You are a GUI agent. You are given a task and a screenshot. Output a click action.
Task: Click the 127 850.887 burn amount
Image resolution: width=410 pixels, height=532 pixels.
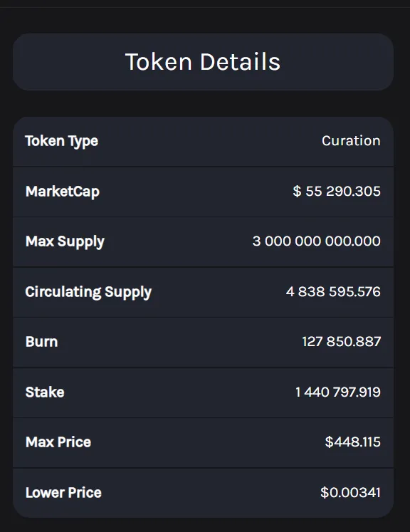[342, 342]
